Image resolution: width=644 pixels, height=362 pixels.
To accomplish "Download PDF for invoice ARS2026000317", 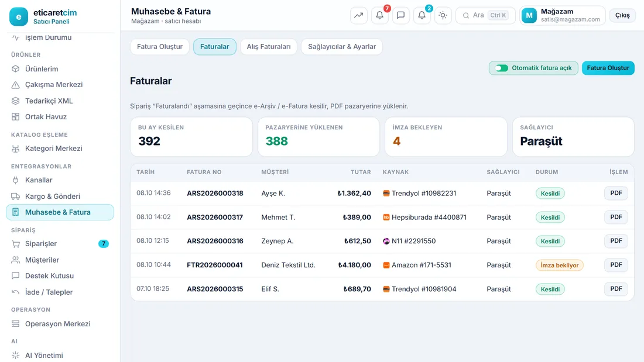I will pos(616,217).
